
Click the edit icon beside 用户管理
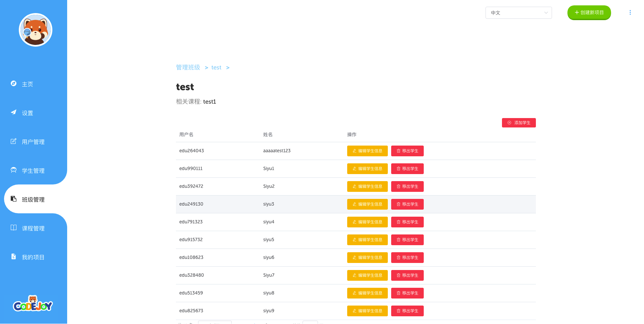tap(13, 141)
